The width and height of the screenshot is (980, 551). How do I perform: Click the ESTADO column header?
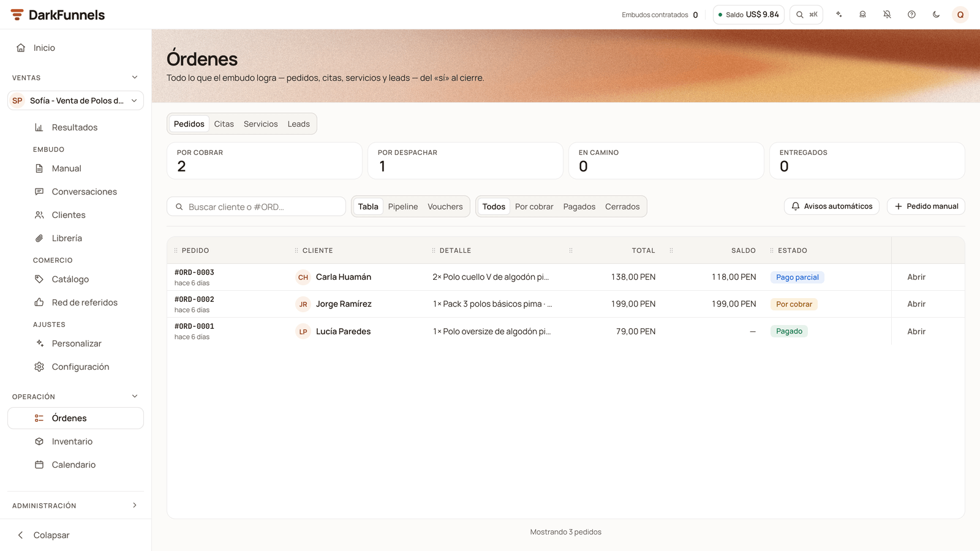click(793, 250)
